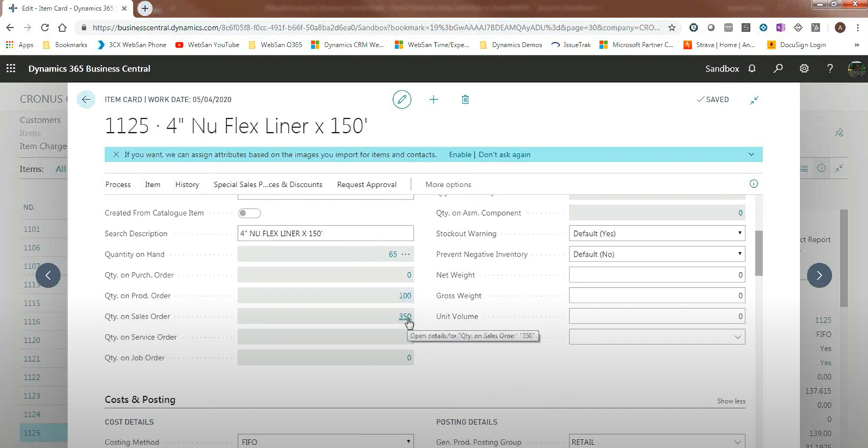Open Special Sales Prices & Discounts menu
This screenshot has height=448, width=868.
pos(268,184)
